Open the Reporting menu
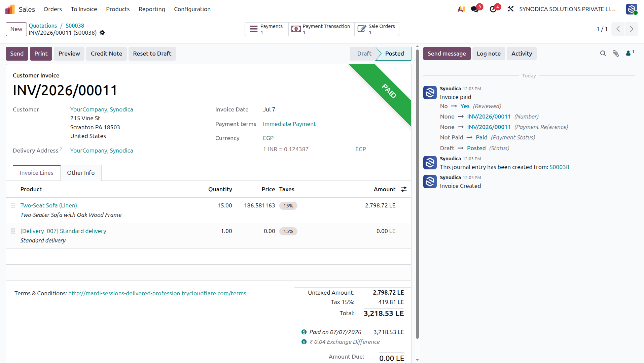The width and height of the screenshot is (644, 363). tap(152, 9)
